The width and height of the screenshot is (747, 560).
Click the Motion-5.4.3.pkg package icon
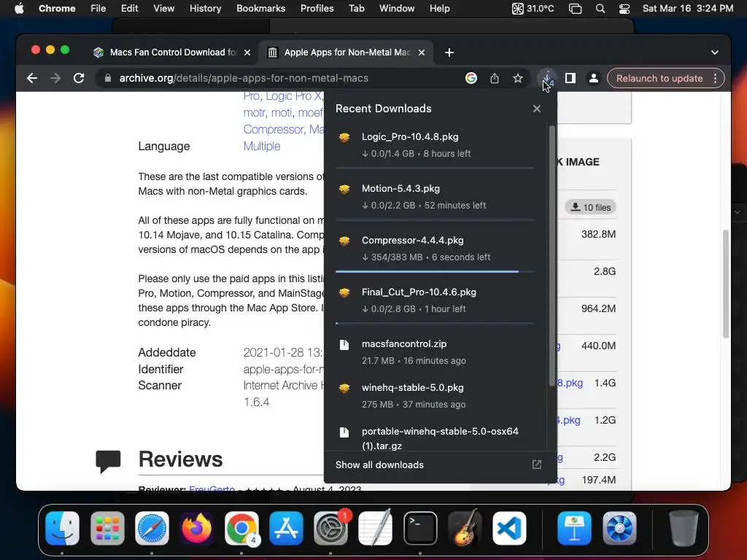[x=344, y=189]
